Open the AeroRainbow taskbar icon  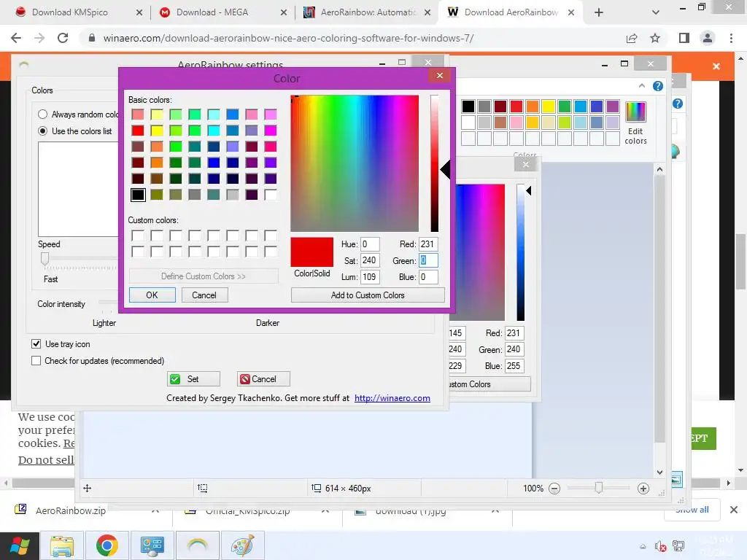click(x=197, y=545)
